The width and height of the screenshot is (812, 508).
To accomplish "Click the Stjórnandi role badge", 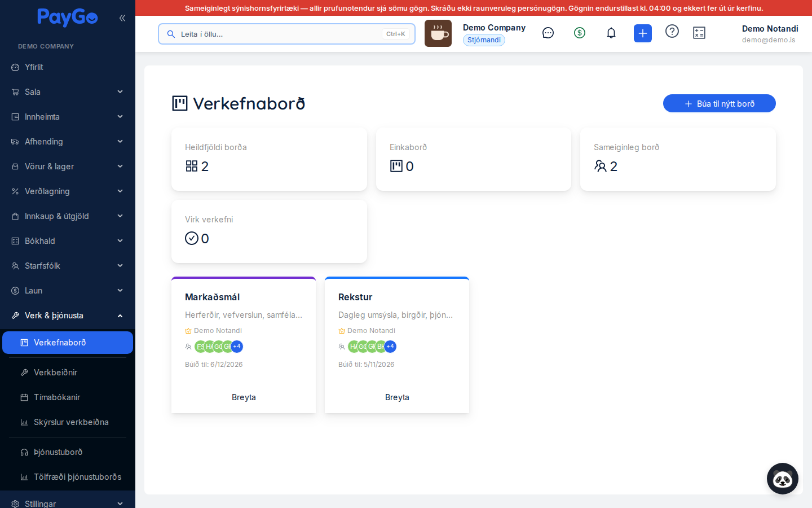I will pos(484,40).
